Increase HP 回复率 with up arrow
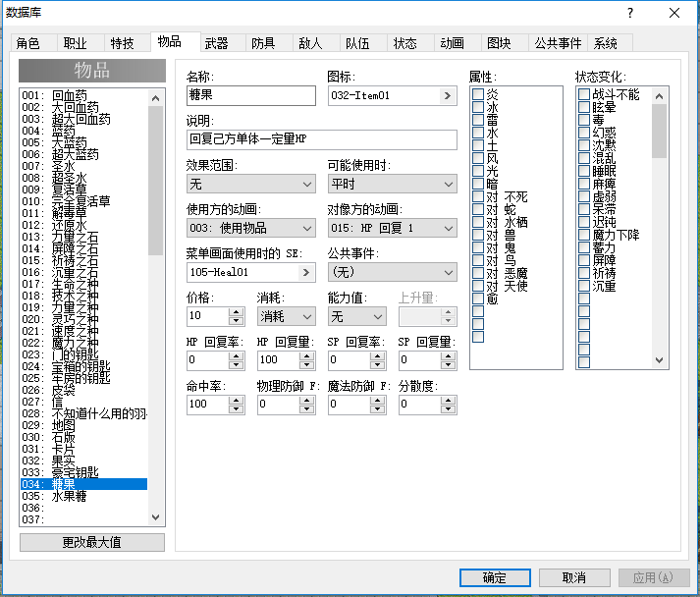700x597 pixels. point(237,355)
